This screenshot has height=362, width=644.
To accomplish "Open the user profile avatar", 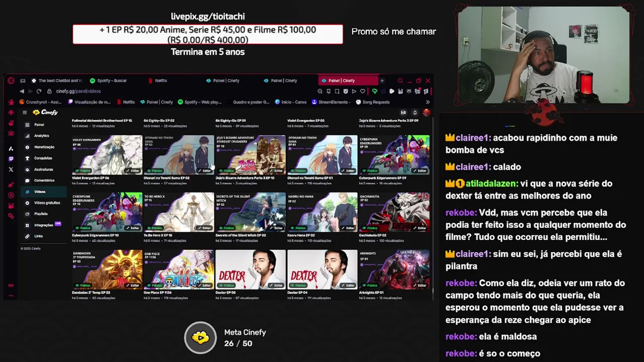I will point(426,113).
